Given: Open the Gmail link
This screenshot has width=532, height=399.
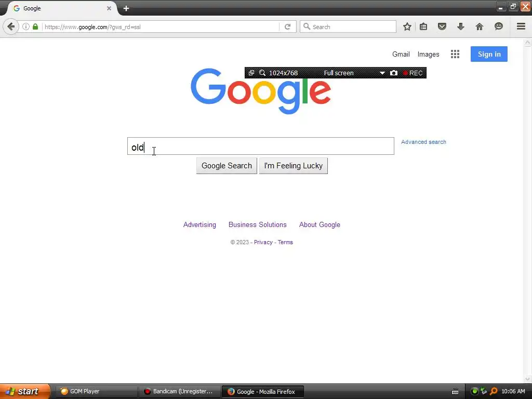Looking at the screenshot, I should point(401,54).
